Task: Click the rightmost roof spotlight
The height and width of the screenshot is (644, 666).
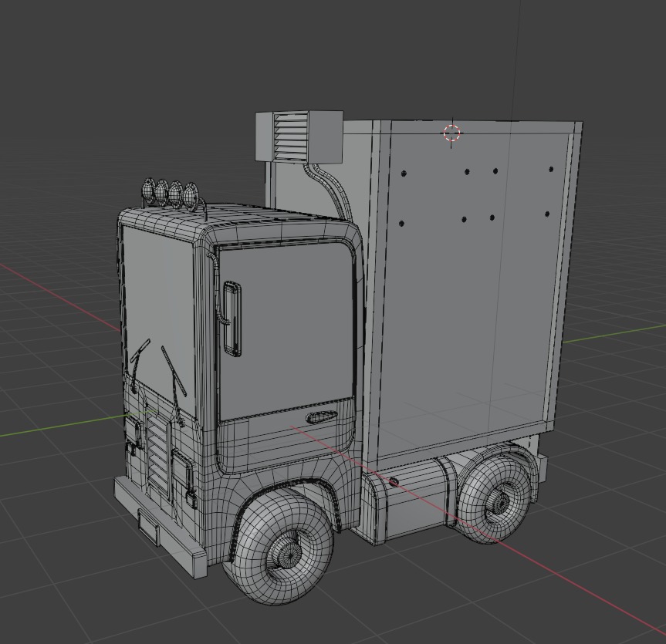Action: [191, 196]
